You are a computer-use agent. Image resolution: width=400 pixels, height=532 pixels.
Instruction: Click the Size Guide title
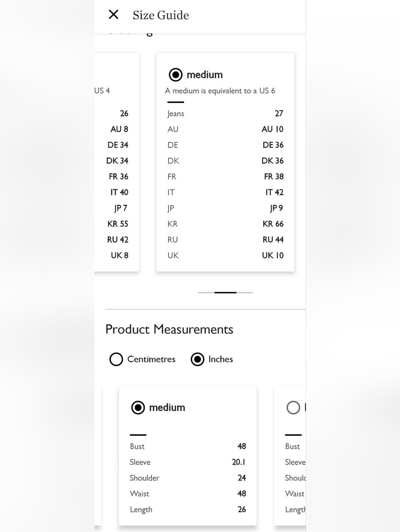tap(161, 15)
